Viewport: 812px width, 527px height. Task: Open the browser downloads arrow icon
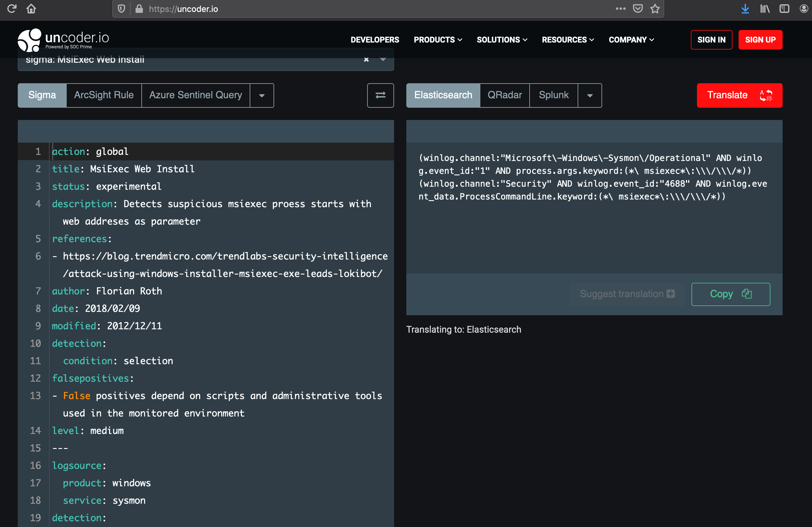point(745,9)
